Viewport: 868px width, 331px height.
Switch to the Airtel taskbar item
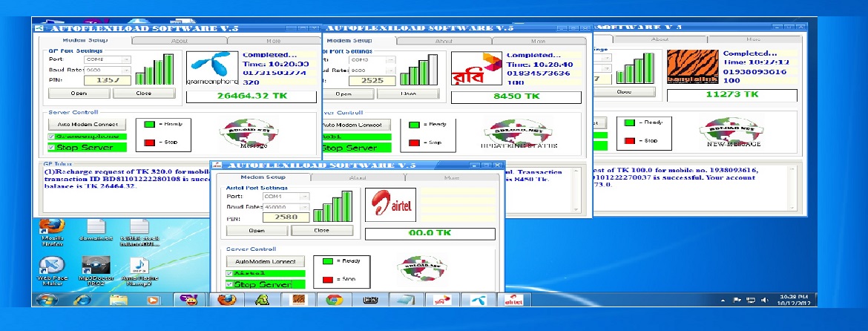point(514,300)
